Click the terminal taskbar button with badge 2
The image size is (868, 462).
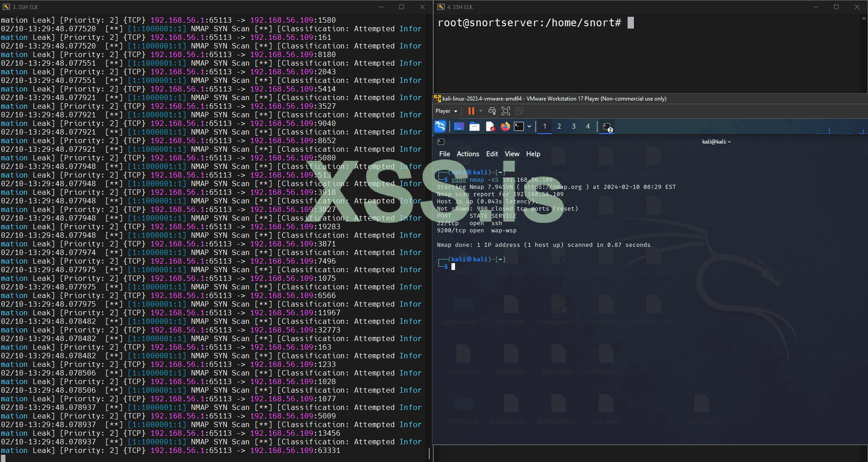608,127
